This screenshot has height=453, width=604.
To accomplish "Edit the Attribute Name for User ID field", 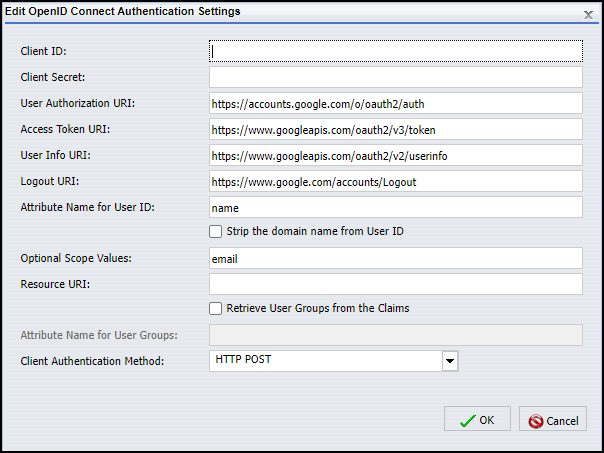I will pyautogui.click(x=395, y=207).
